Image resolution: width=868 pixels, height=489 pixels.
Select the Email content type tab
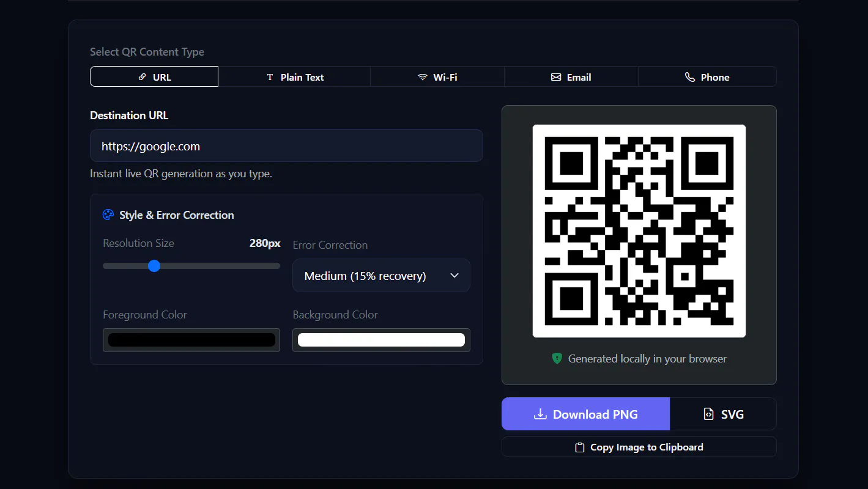[x=571, y=77]
